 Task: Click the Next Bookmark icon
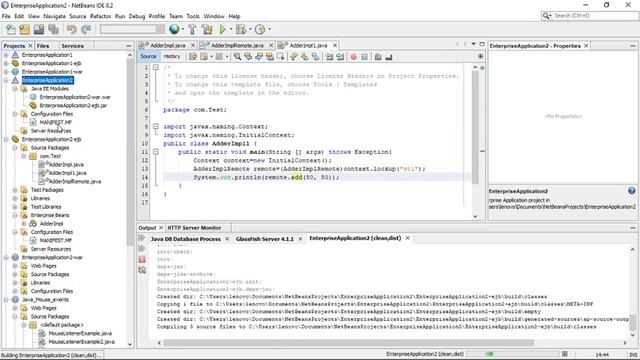point(305,57)
